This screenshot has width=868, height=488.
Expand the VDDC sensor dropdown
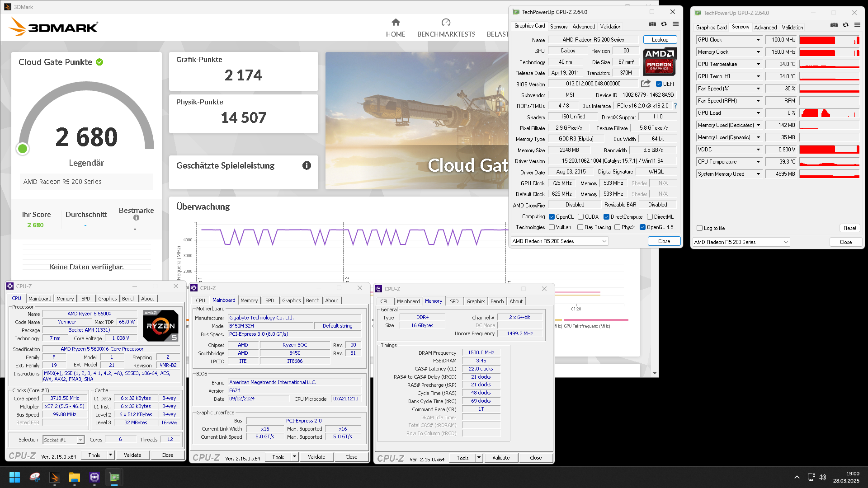pos(758,150)
